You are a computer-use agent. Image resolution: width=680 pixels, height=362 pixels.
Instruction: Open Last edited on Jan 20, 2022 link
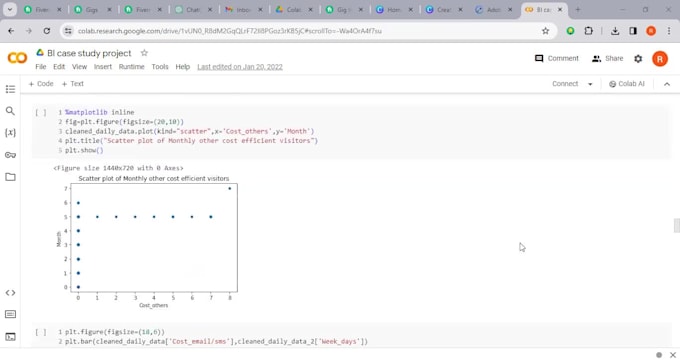[240, 67]
